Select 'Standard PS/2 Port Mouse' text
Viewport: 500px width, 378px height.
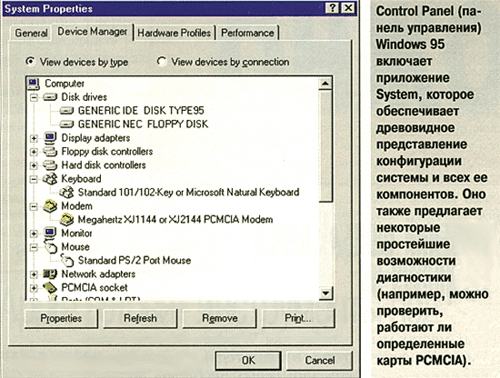click(134, 260)
